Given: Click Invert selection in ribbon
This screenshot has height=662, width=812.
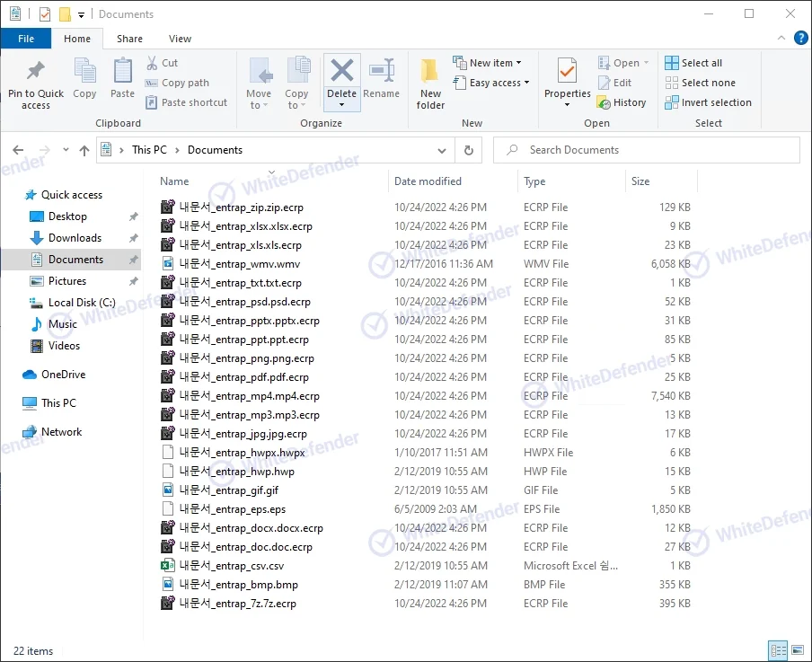Looking at the screenshot, I should click(x=708, y=102).
